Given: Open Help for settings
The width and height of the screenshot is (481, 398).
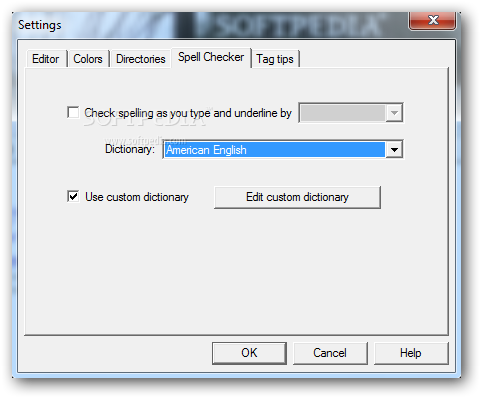Looking at the screenshot, I should coord(411,353).
